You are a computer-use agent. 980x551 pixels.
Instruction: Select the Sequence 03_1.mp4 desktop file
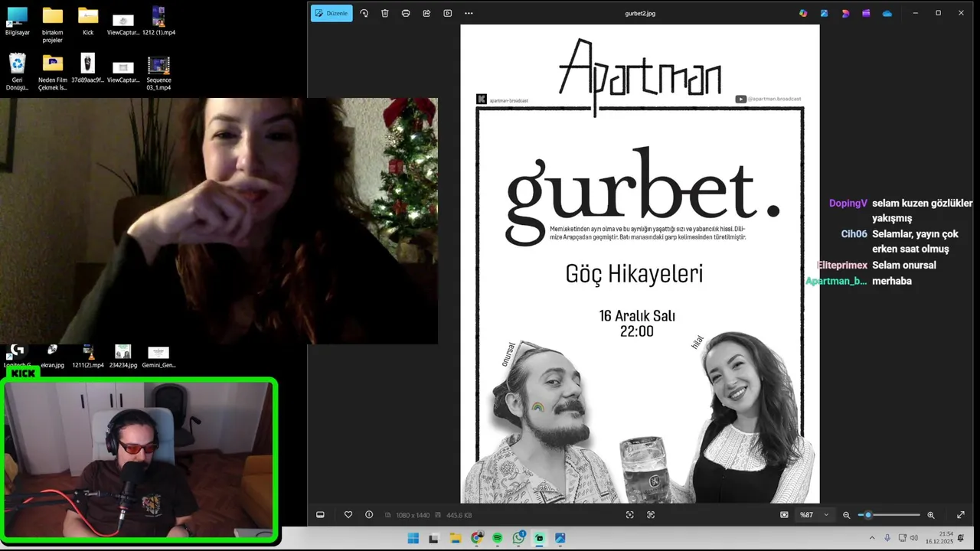coord(158,72)
